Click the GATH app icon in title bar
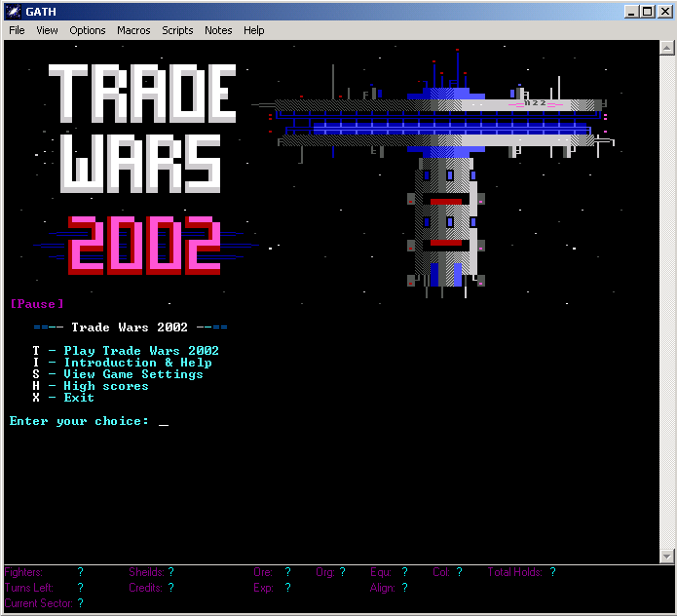677x616 pixels. (x=13, y=12)
